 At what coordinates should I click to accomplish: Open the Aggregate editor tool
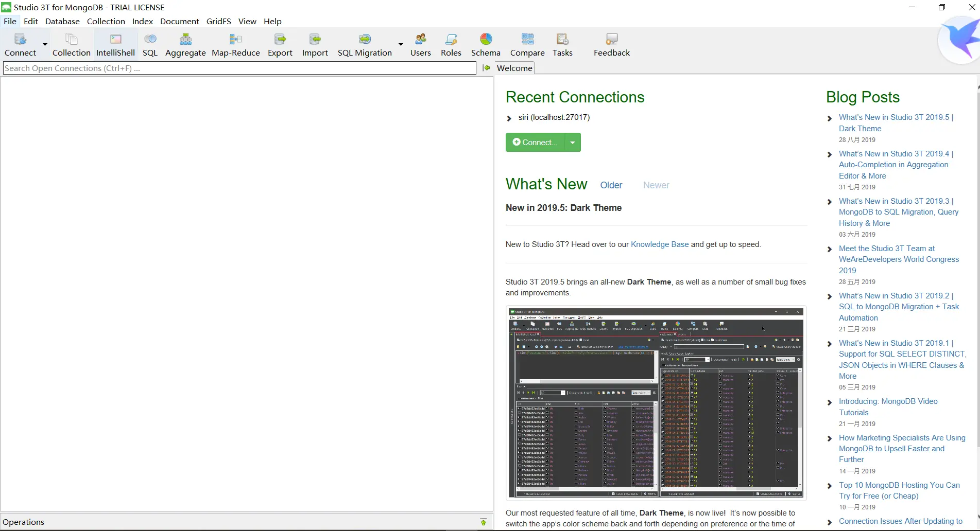(x=185, y=44)
